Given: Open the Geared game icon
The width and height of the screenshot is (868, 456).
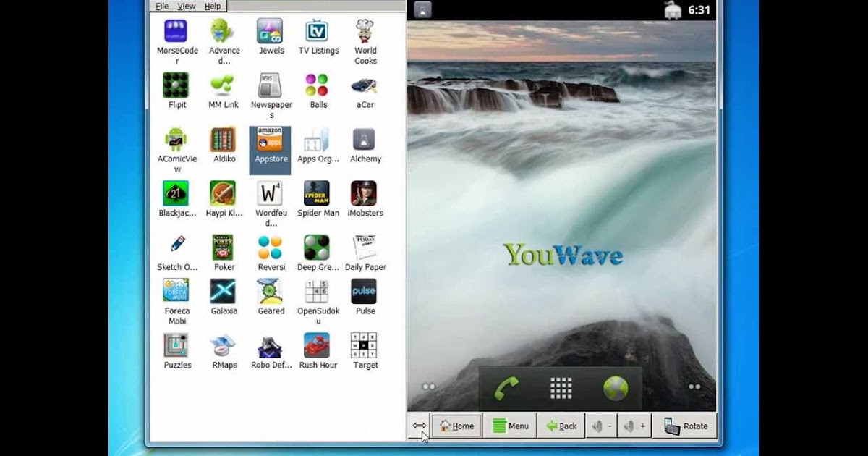Looking at the screenshot, I should point(271,291).
